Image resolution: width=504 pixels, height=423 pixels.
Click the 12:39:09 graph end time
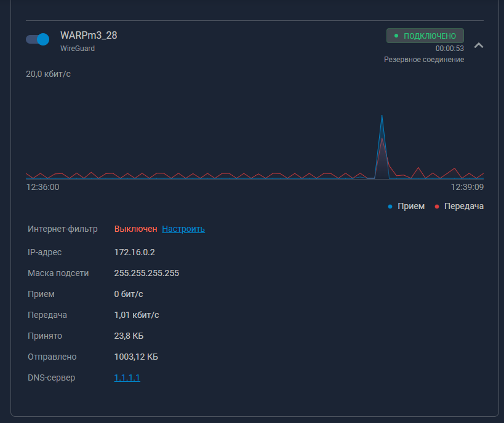pyautogui.click(x=467, y=187)
